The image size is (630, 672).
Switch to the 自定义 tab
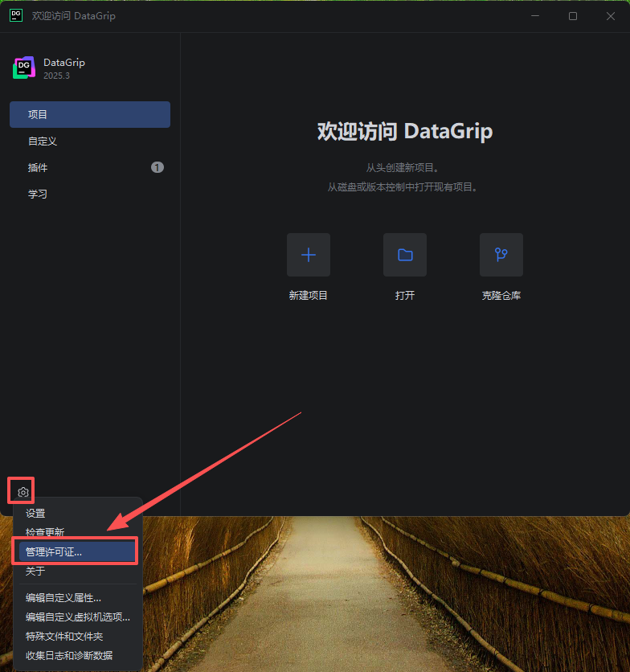coord(90,141)
